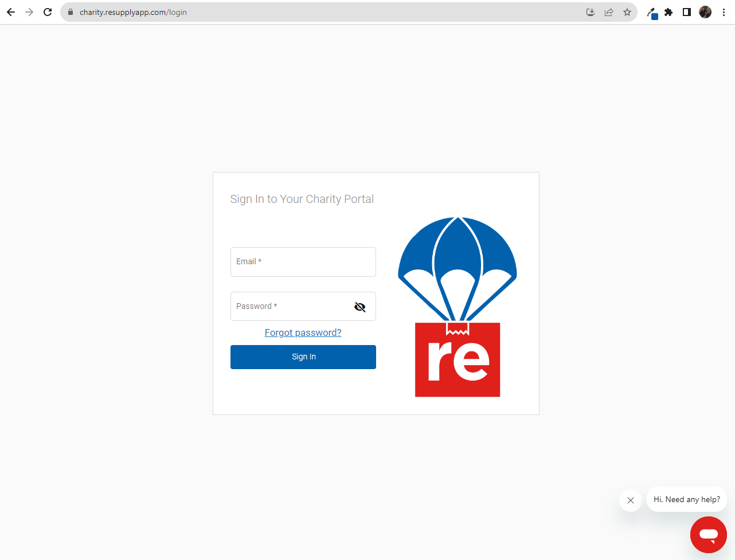Dismiss the help message with X
The image size is (735, 560).
click(x=631, y=500)
